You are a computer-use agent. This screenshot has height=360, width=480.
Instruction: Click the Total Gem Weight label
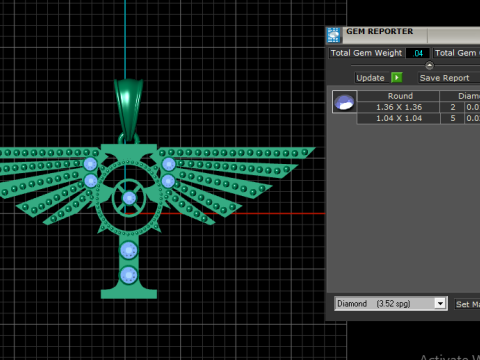366,53
